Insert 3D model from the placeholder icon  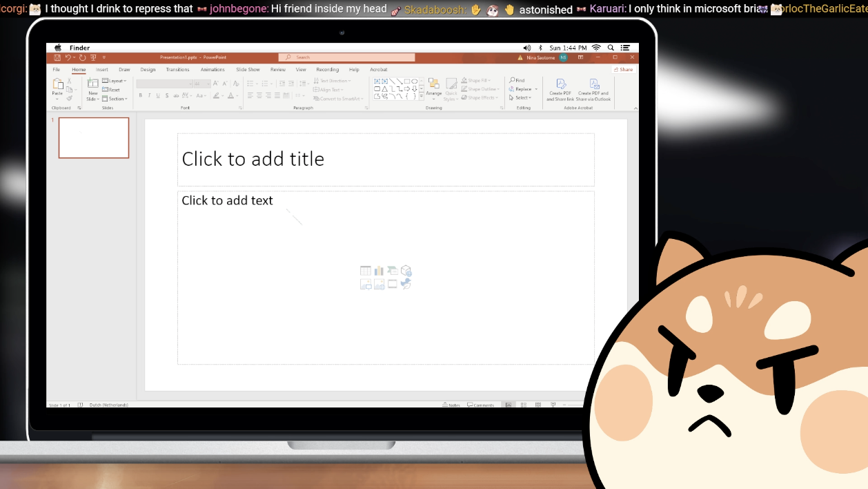[406, 271]
